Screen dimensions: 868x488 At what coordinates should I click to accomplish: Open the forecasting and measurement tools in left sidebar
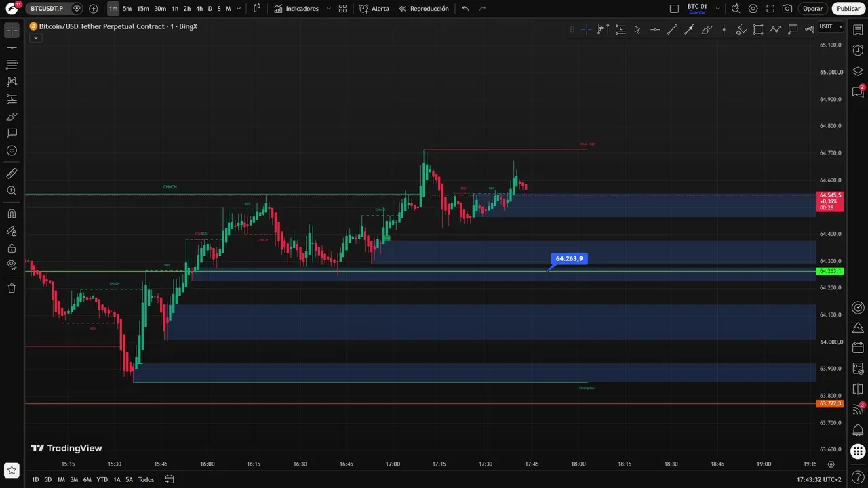click(12, 99)
